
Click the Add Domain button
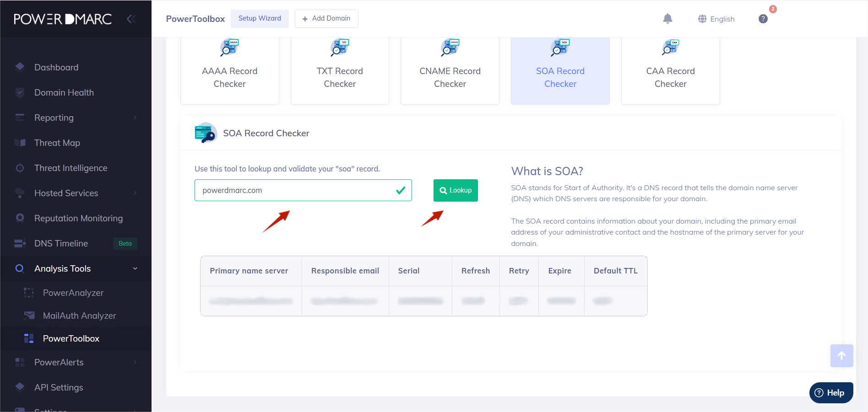pos(326,19)
